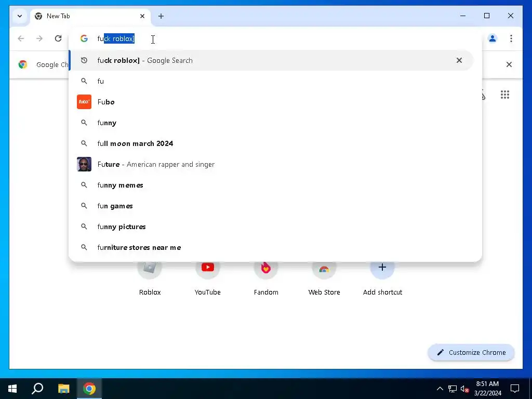Show hidden system tray icons

[440, 389]
